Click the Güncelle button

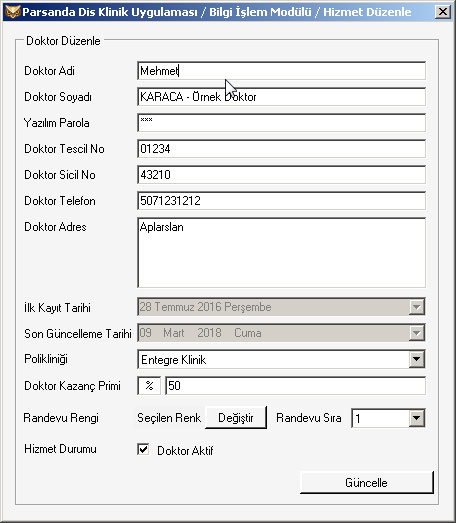tap(367, 482)
